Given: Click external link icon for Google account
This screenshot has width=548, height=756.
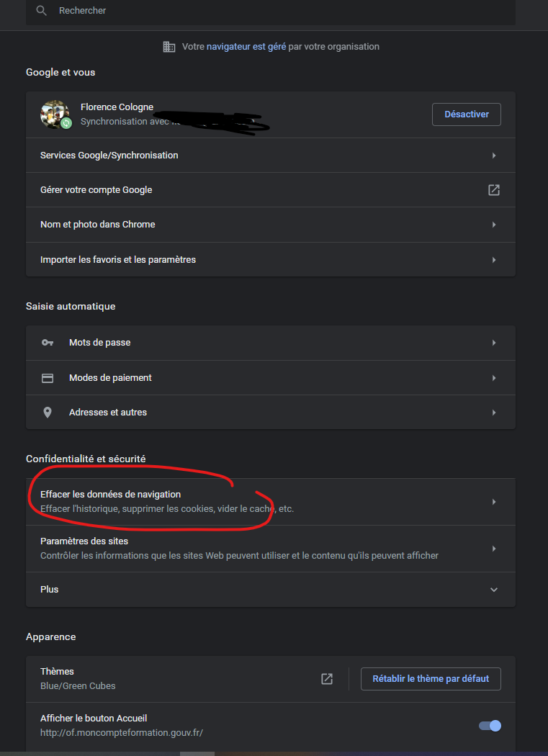Looking at the screenshot, I should point(494,190).
